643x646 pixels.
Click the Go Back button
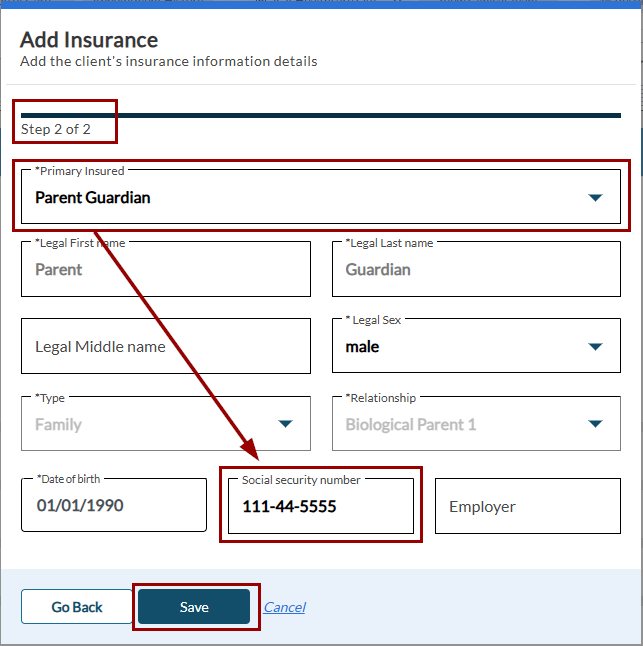click(x=77, y=607)
